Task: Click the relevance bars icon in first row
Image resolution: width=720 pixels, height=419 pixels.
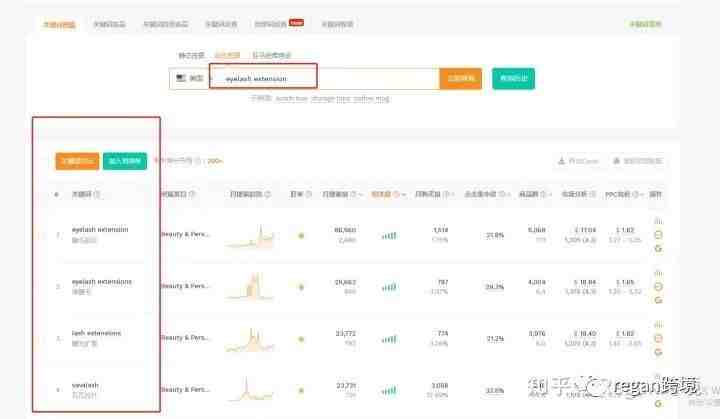Action: click(x=388, y=236)
